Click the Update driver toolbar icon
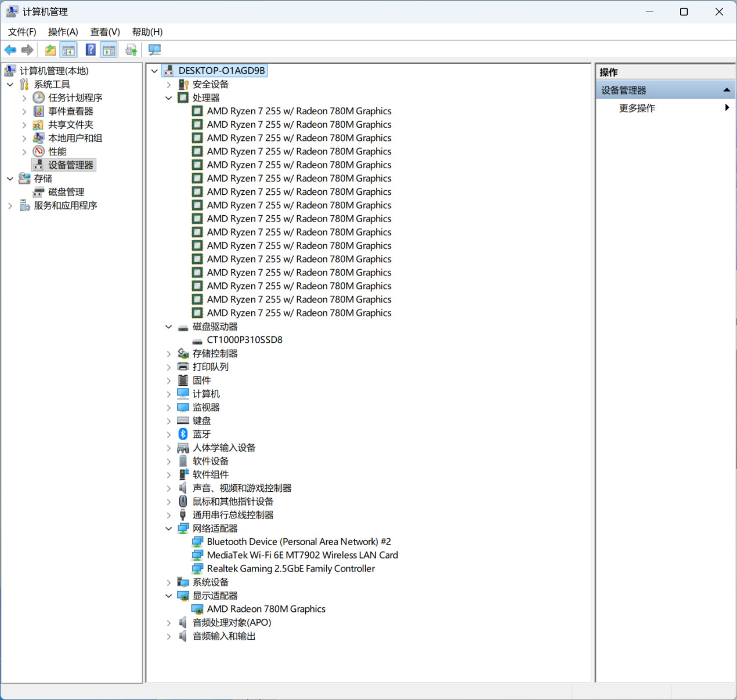 point(131,50)
